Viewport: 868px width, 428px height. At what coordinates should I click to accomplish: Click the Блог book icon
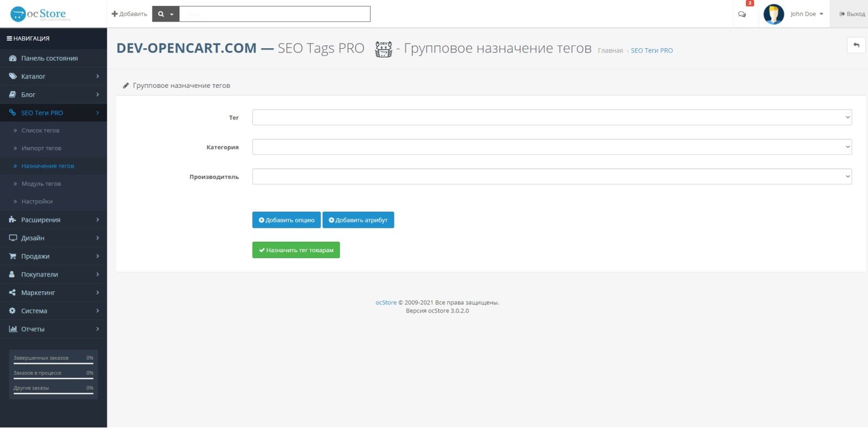[x=12, y=94]
